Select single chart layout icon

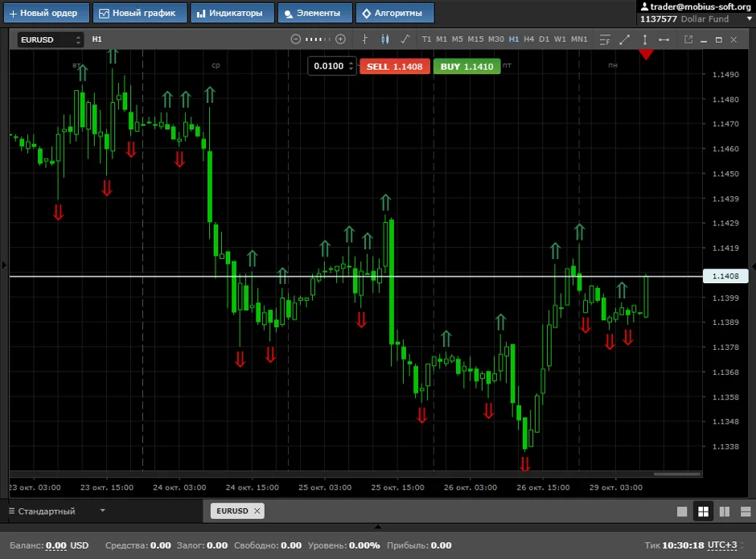click(682, 512)
